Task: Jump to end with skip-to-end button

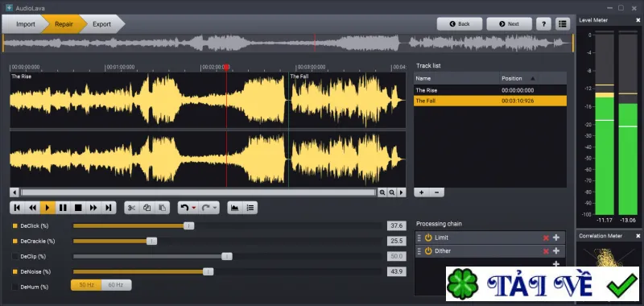Action: (109, 208)
